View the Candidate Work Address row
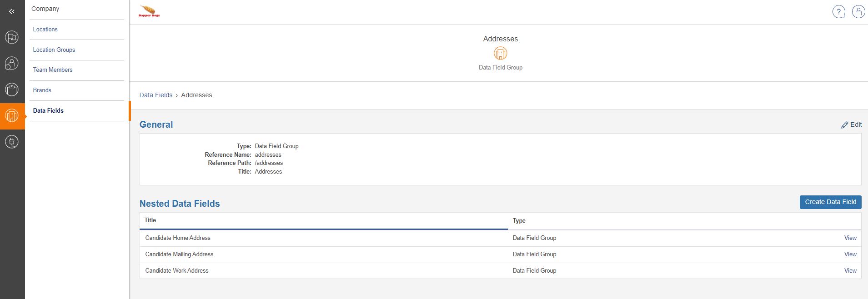This screenshot has height=299, width=868. pyautogui.click(x=850, y=271)
